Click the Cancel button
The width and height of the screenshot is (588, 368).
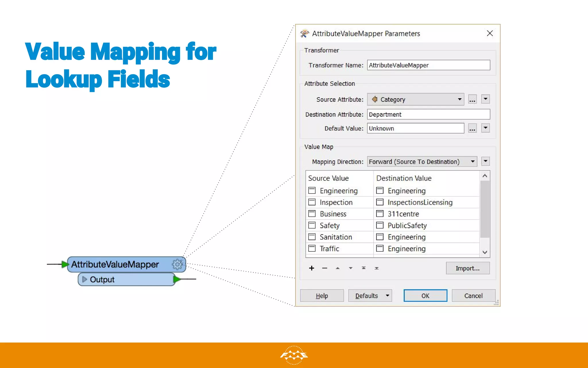(473, 296)
